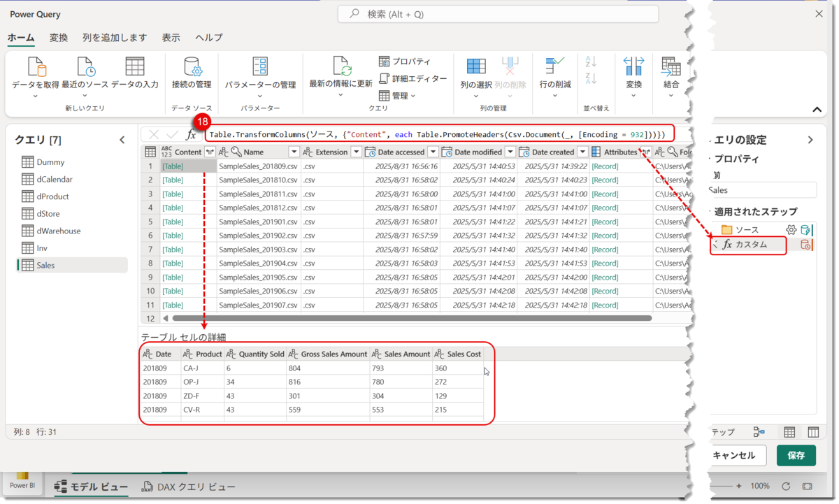Screen dimensions: 839x504
Task: Open the モデル ビュー tab in Power BI
Action: point(91,487)
